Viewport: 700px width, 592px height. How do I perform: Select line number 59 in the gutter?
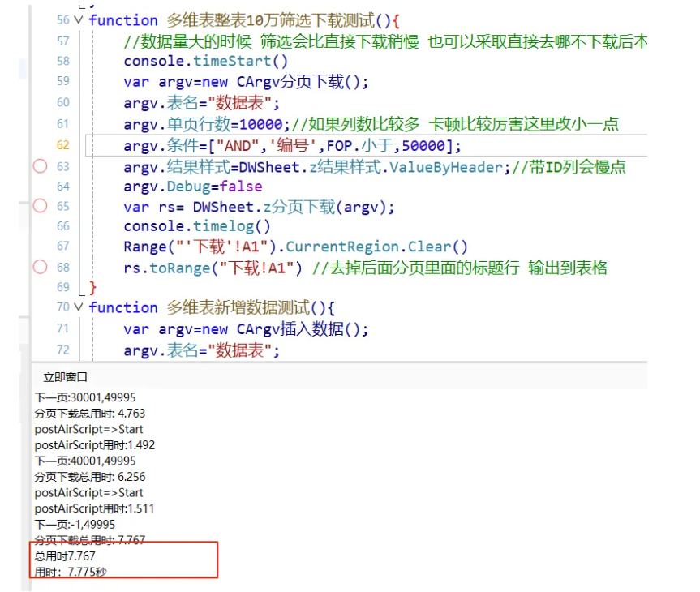[62, 81]
